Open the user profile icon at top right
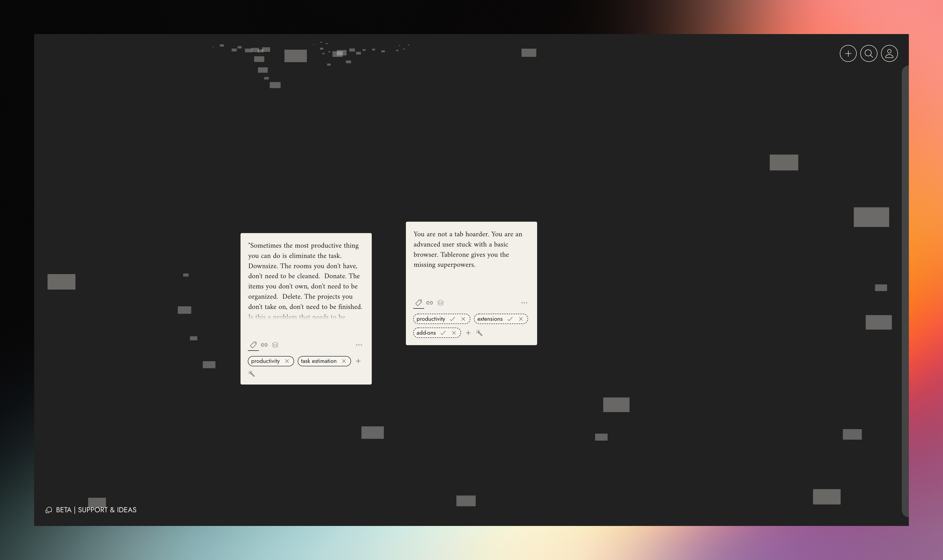 click(890, 53)
